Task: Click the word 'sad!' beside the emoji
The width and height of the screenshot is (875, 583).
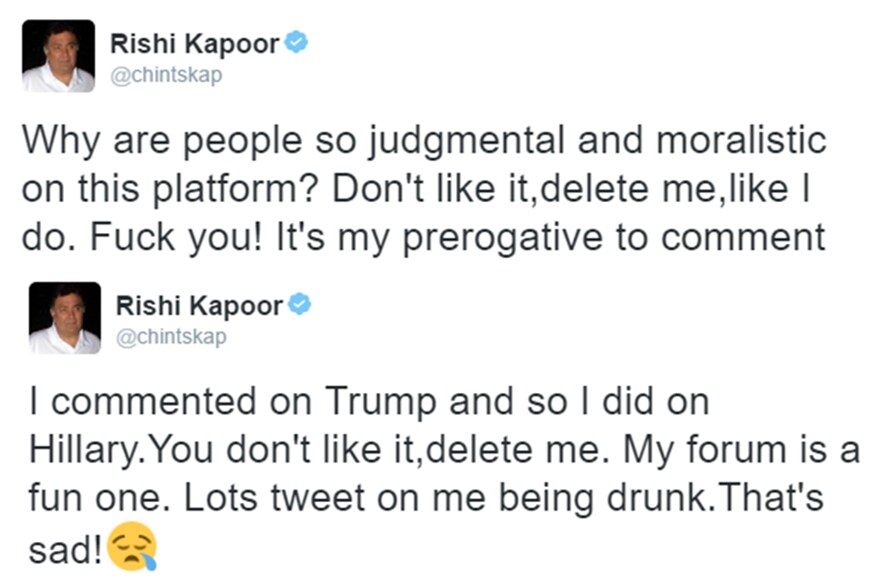Action: point(59,546)
